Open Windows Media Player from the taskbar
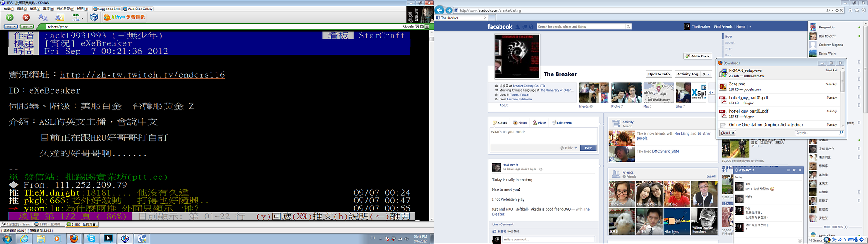Viewport: 868px width, 244px height. pos(57,239)
